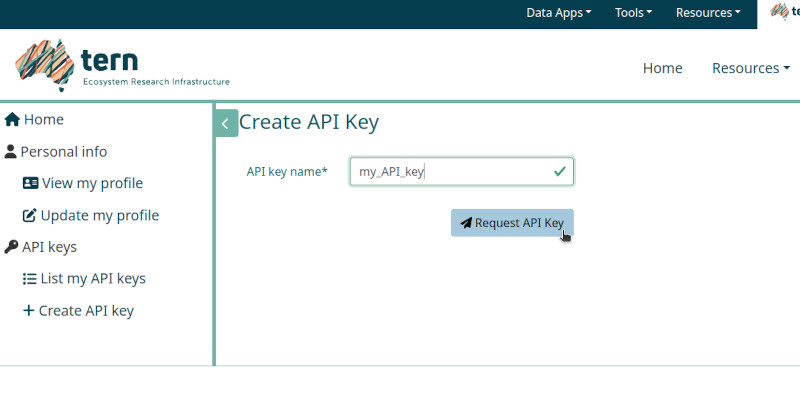This screenshot has height=400, width=800.
Task: Click the green checkmark in API key name field
Action: click(x=560, y=171)
